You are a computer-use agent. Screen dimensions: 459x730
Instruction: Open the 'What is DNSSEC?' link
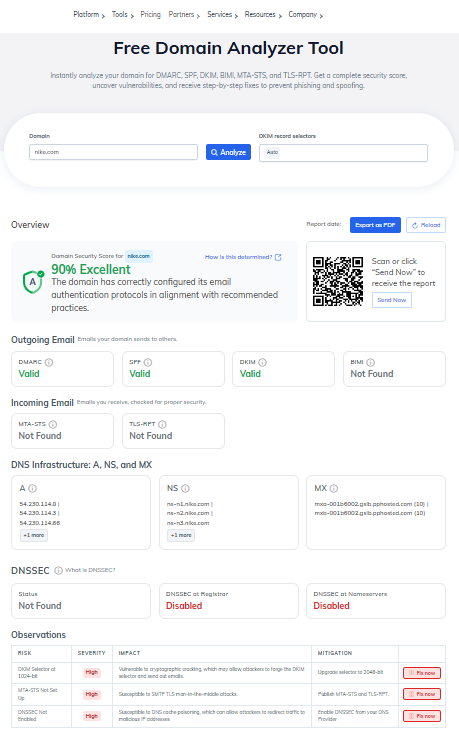tap(90, 570)
